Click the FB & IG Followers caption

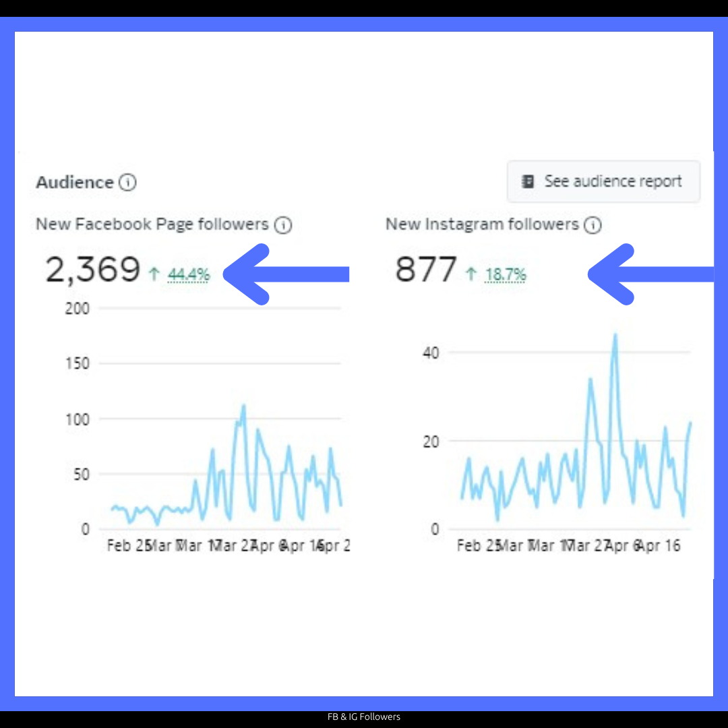(364, 717)
